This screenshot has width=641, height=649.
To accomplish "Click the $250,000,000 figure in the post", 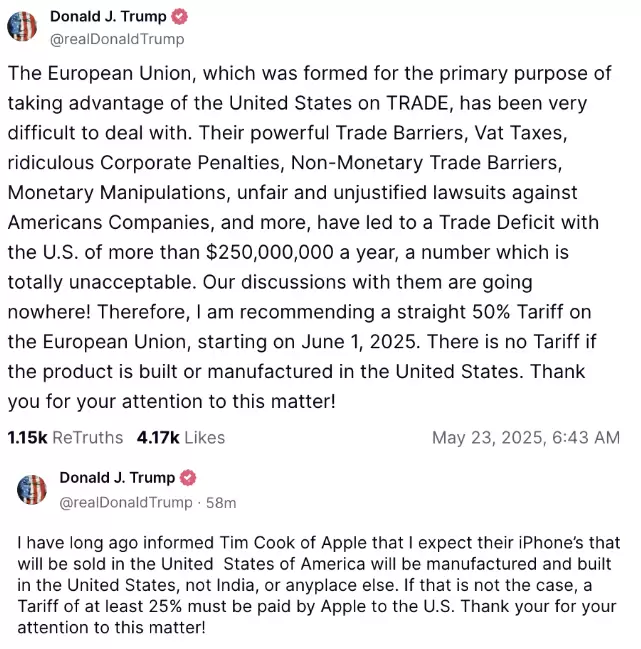I will click(269, 252).
